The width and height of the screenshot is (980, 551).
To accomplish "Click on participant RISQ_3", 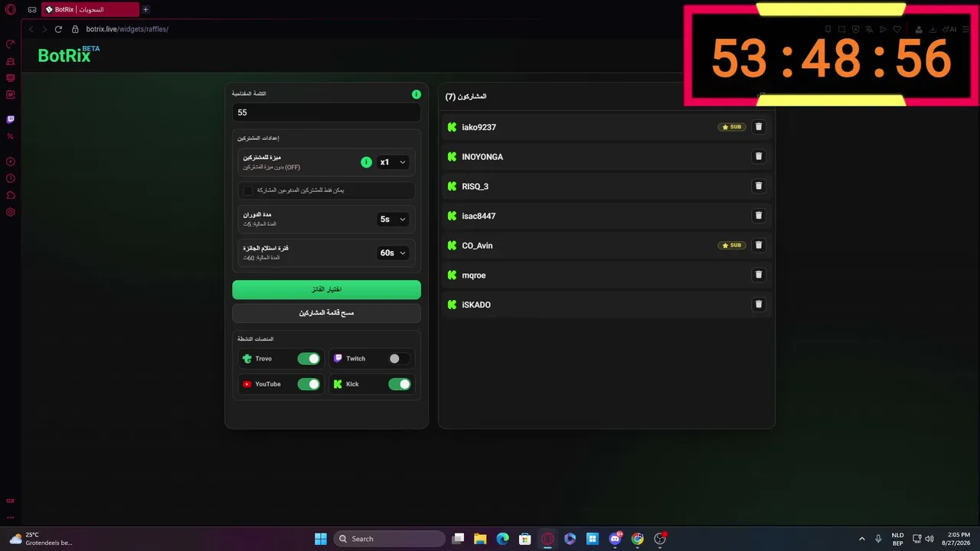I will (475, 187).
